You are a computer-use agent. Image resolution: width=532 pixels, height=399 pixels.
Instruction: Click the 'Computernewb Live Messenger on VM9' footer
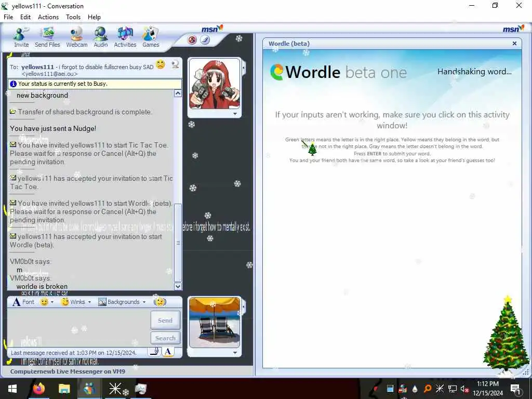point(68,371)
